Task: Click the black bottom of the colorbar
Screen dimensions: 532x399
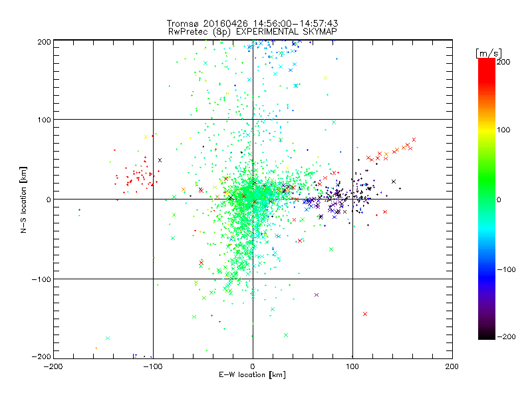Action: (487, 335)
